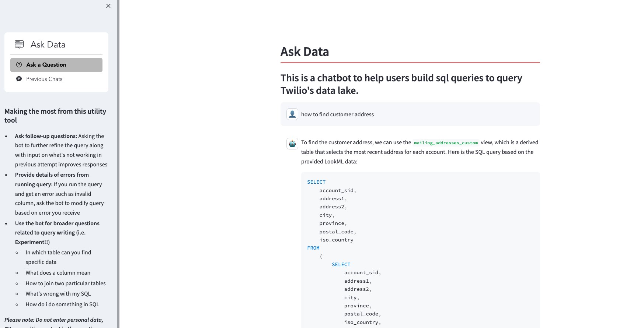Click the 'Ask follow-up questions:' tip text
Image resolution: width=644 pixels, height=328 pixels.
click(46, 136)
